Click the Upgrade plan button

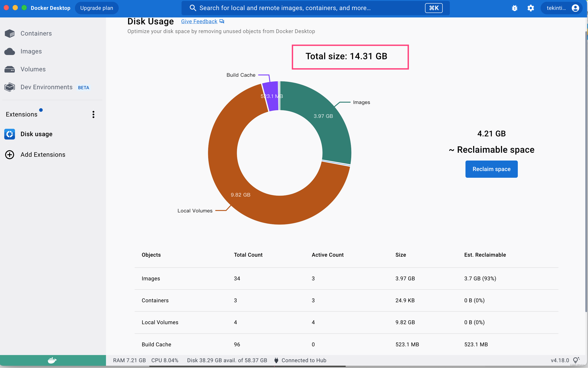[x=97, y=8]
